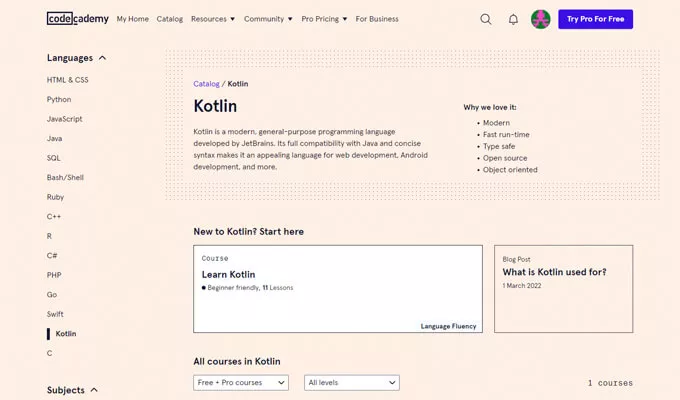Select R language in sidebar
680x400 pixels.
49,236
